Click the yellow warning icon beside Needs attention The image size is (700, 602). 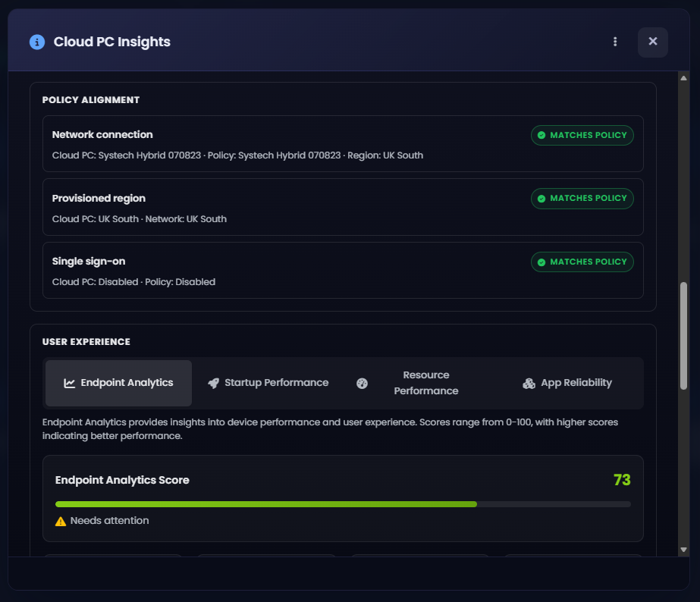pyautogui.click(x=61, y=521)
